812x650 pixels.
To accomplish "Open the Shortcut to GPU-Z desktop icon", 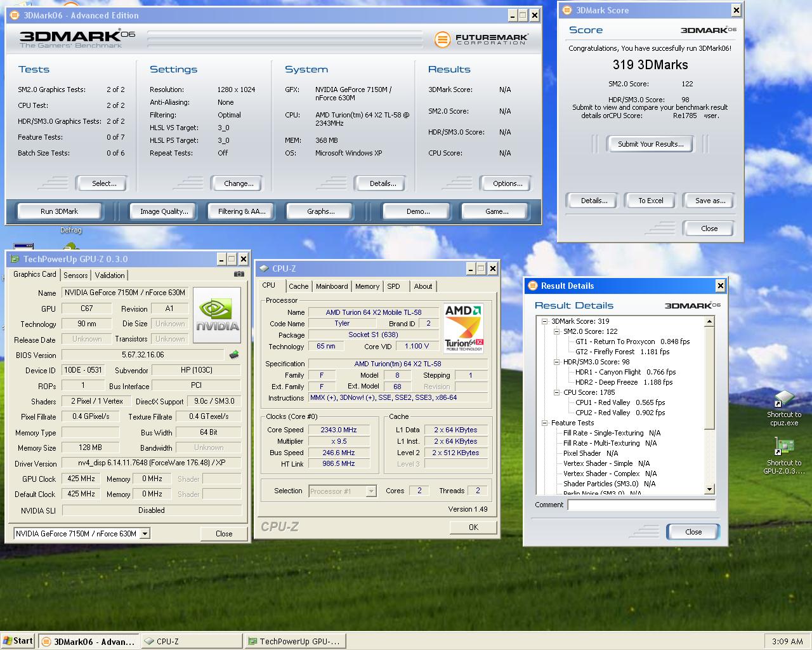I will pyautogui.click(x=784, y=456).
